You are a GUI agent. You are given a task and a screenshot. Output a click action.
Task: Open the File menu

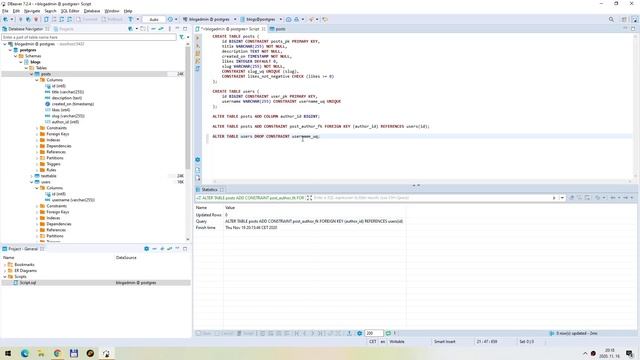click(5, 11)
